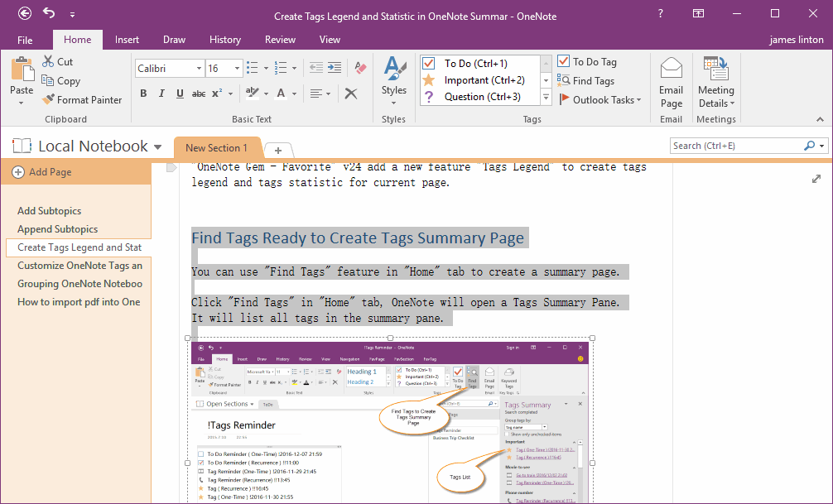Focus the Search (Ctrl+E) box
This screenshot has height=504, width=833.
coord(738,146)
